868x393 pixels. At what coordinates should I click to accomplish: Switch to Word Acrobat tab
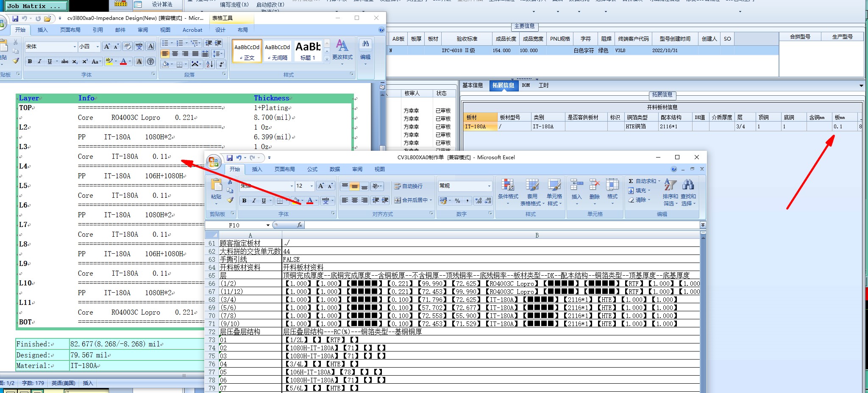coord(192,30)
